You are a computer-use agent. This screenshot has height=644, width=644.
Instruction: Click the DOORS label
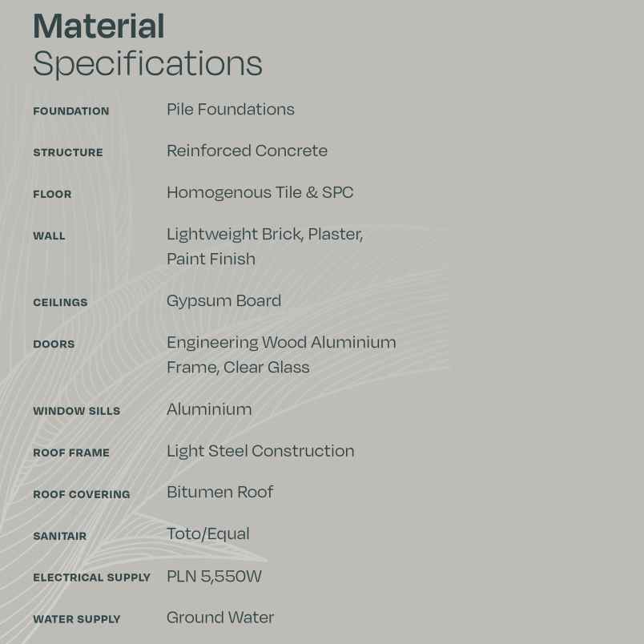click(54, 344)
